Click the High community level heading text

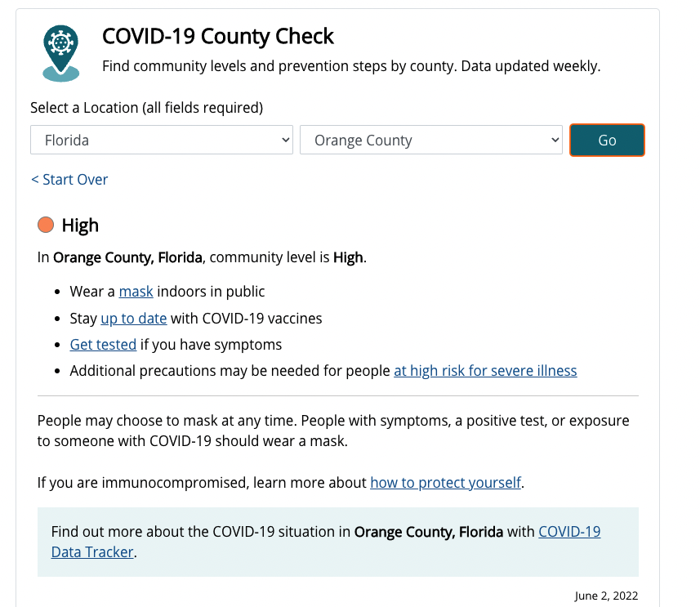tap(80, 225)
